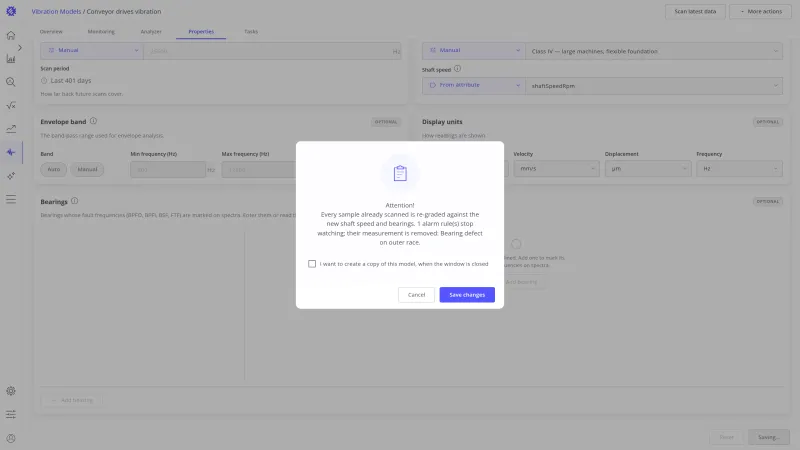Screen dimensions: 800x450
Task: Switch to the Analyzer tab
Action: pyautogui.click(x=151, y=32)
